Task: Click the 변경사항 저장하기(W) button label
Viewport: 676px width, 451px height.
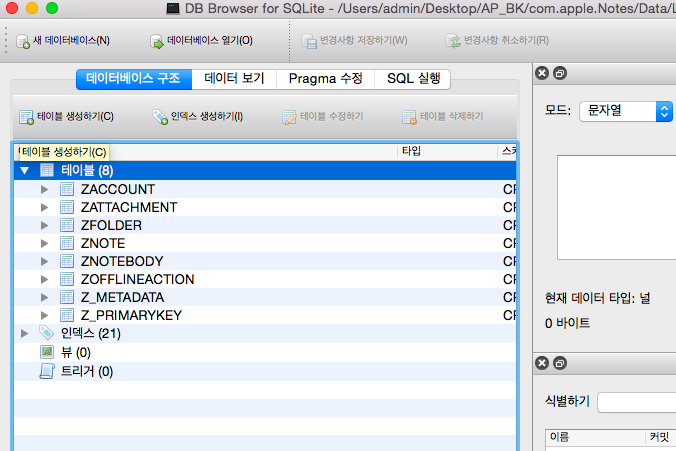Action: tap(363, 41)
